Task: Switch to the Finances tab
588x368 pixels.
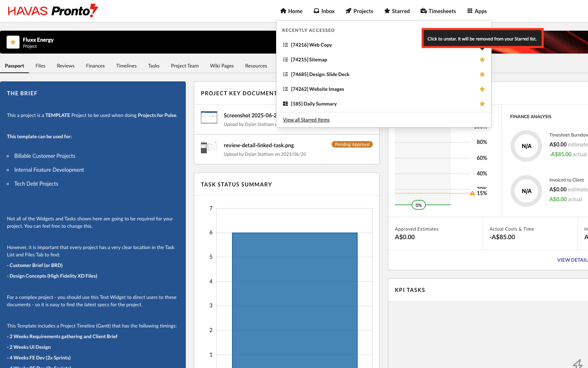Action: point(95,66)
